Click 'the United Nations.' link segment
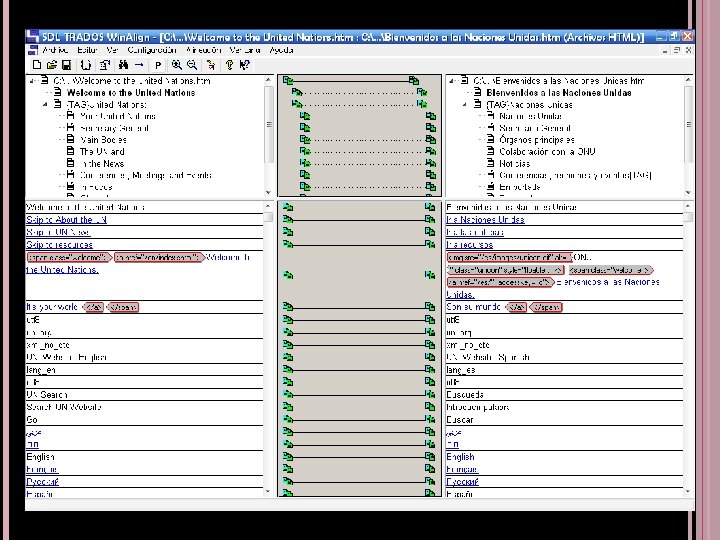 62,270
